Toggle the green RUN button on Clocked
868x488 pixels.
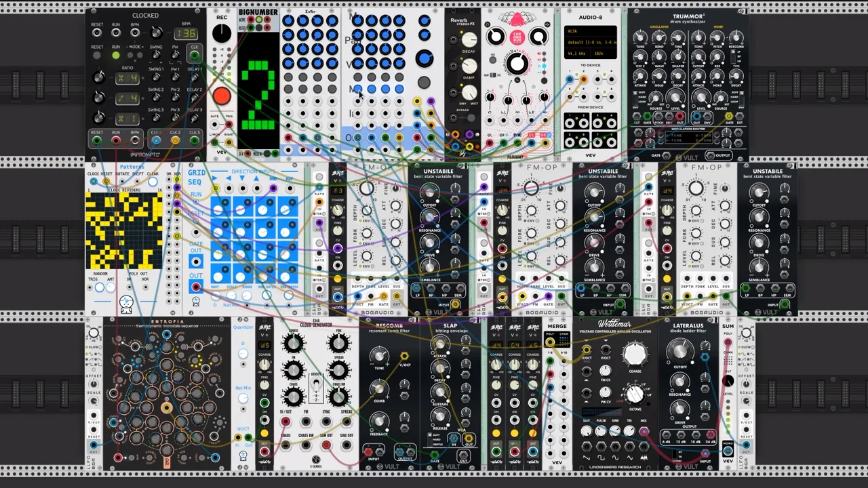tap(116, 56)
